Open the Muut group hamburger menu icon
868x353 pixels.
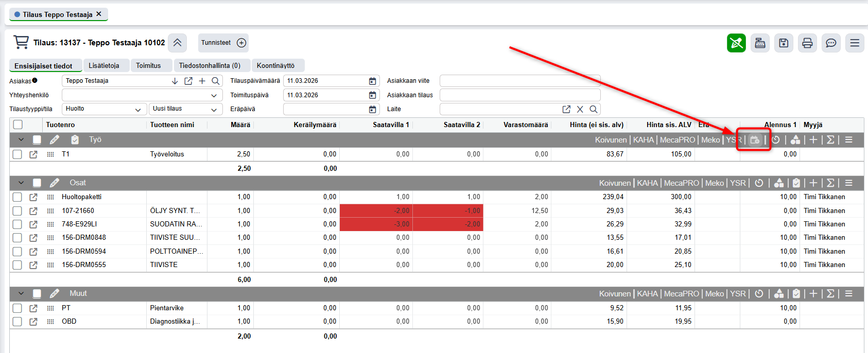click(849, 293)
